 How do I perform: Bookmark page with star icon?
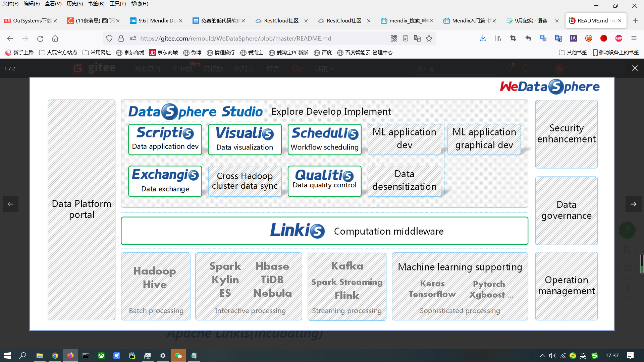pos(429,39)
